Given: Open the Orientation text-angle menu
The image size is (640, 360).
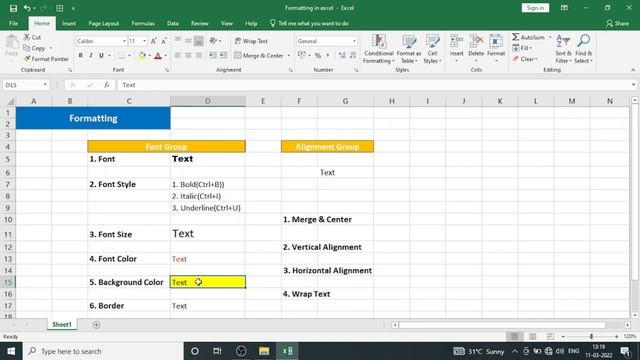Looking at the screenshot, I should [x=215, y=41].
